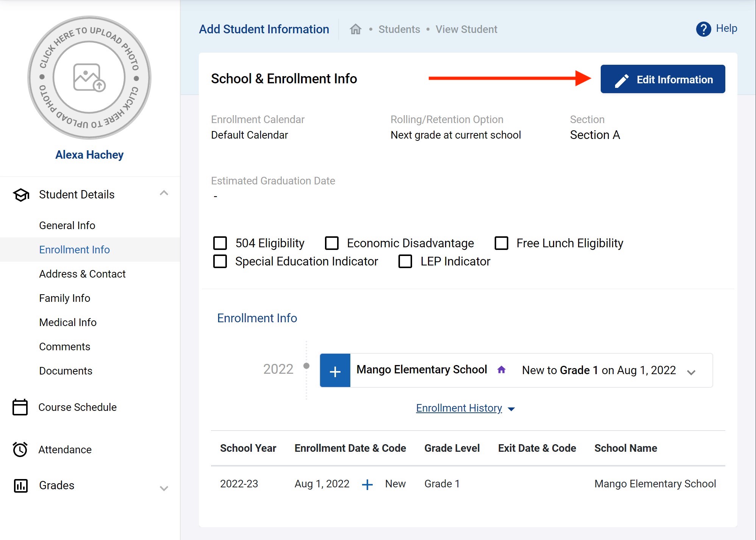Toggle the LEP Indicator checkbox
756x540 pixels.
tap(405, 261)
